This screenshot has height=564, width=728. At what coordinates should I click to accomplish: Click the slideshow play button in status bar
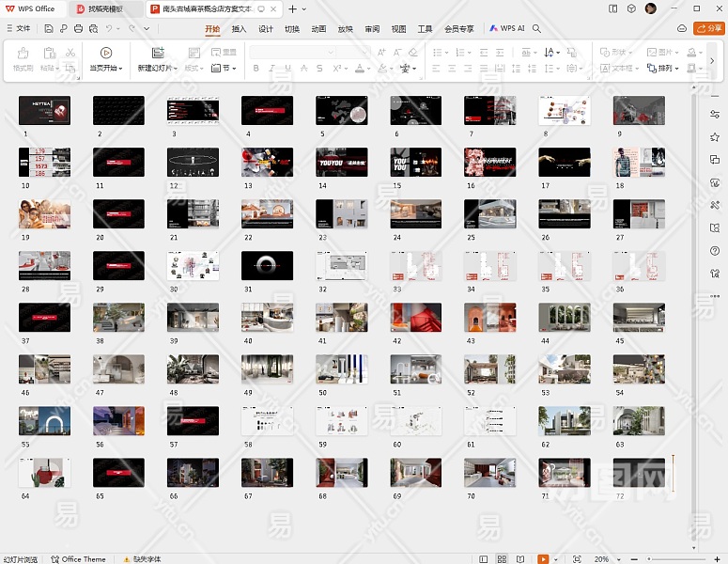pos(542,559)
